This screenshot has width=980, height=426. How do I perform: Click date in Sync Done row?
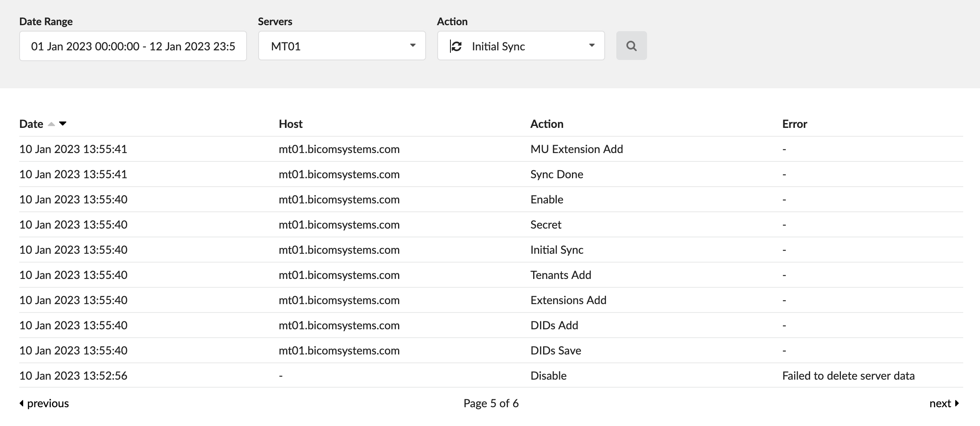[73, 174]
